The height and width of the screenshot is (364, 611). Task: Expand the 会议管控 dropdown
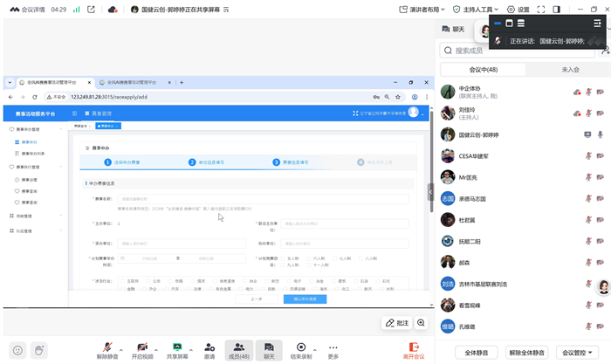click(x=578, y=353)
